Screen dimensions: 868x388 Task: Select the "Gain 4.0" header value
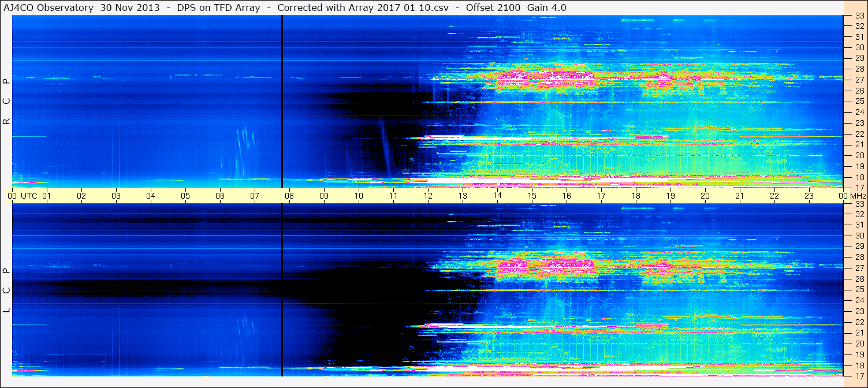coord(546,8)
